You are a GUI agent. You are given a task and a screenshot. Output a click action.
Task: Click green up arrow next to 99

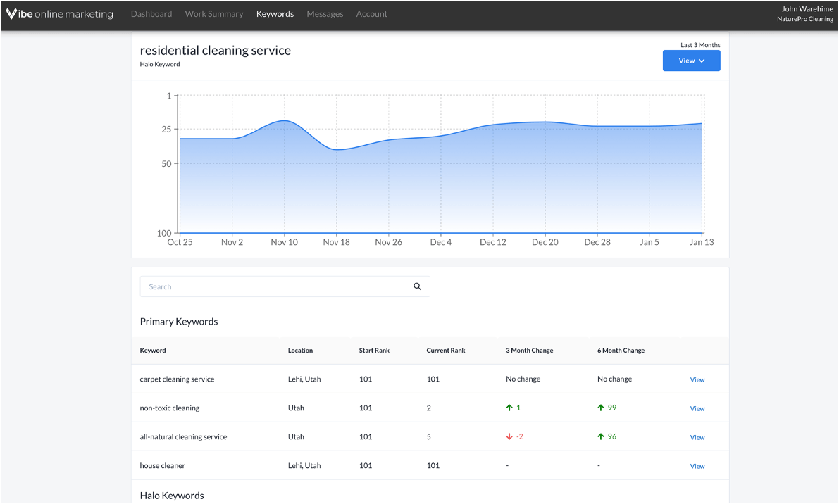[x=601, y=408]
